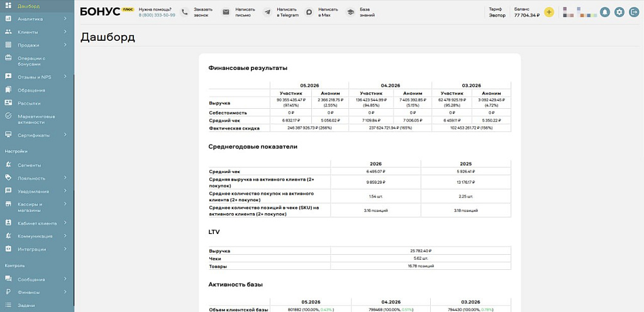Click the Telegram paper plane icon
This screenshot has width=644, height=312.
point(268,13)
